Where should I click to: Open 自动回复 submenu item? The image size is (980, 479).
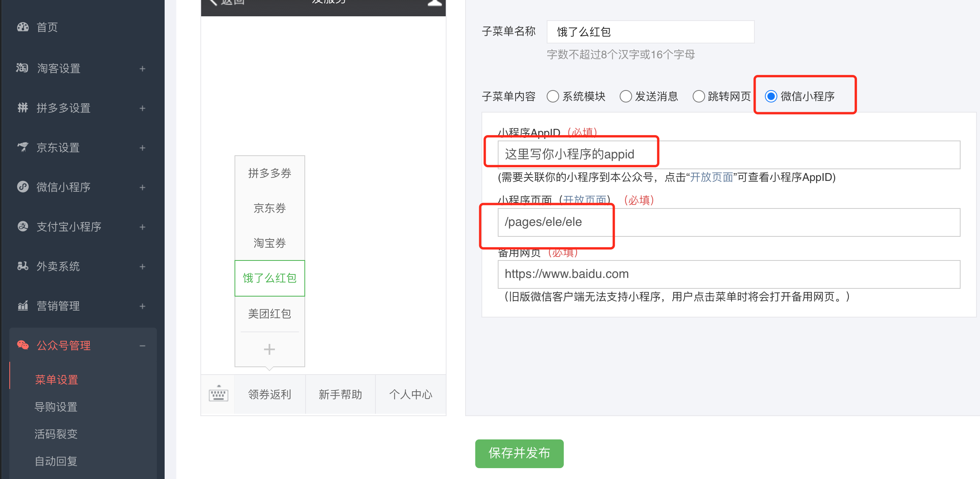56,461
